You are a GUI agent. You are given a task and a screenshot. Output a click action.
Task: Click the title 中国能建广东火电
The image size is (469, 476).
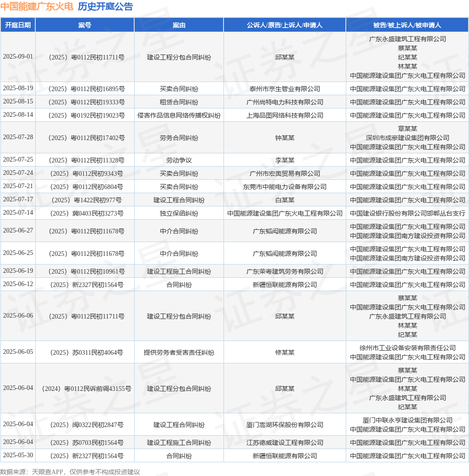click(x=37, y=6)
